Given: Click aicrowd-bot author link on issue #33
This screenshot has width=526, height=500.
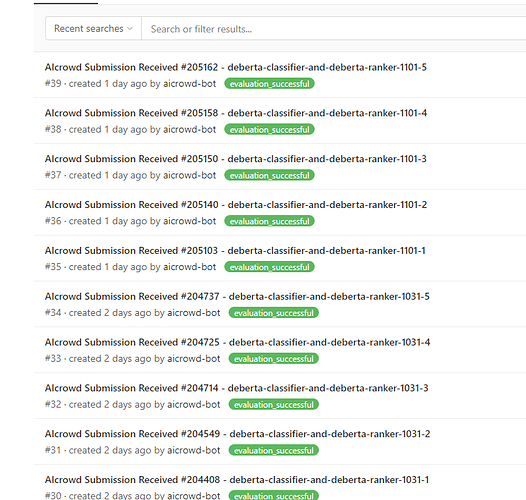Looking at the screenshot, I should point(194,358).
